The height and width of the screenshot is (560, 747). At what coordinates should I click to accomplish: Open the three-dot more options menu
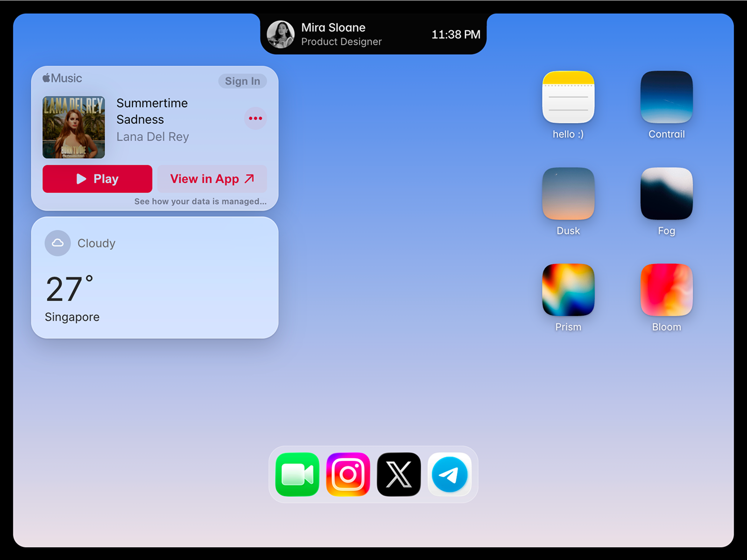[x=255, y=119]
